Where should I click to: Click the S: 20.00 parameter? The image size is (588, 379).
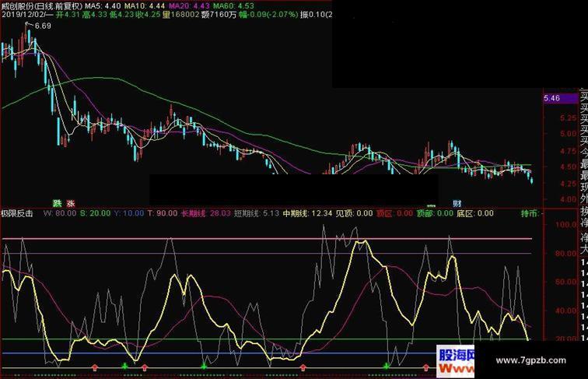tap(95, 213)
